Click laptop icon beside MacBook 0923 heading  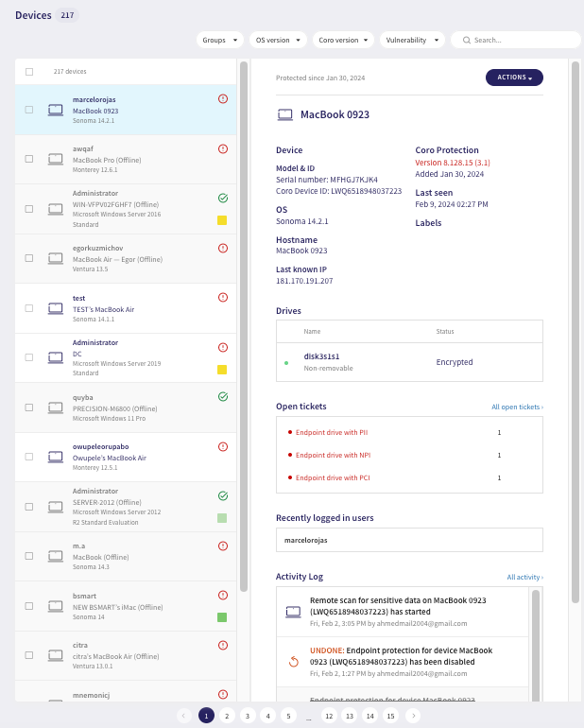(285, 114)
